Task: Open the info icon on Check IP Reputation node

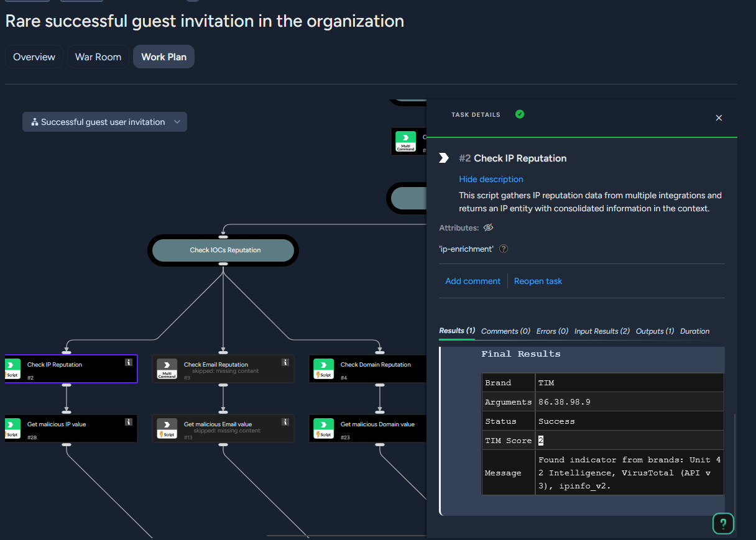Action: click(x=129, y=362)
